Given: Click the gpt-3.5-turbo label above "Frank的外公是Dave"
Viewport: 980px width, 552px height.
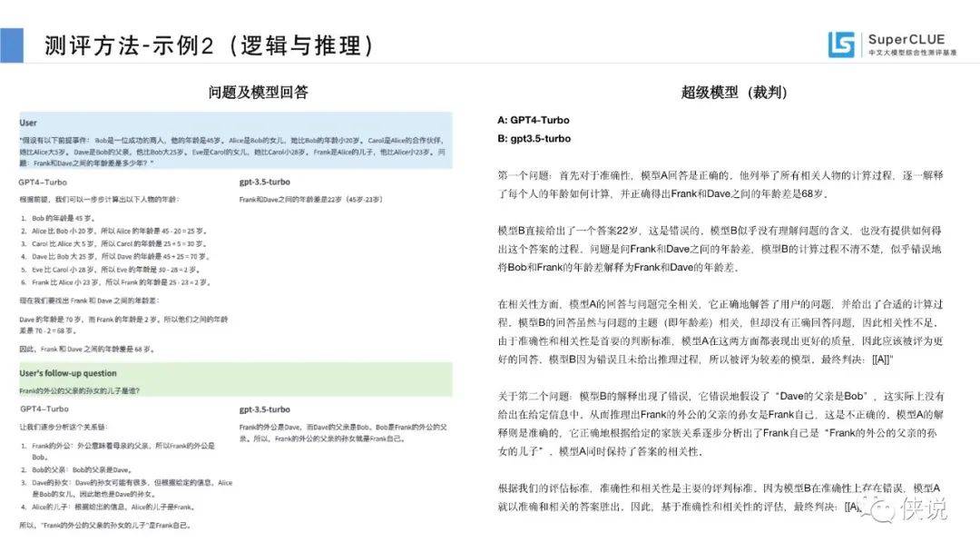Looking at the screenshot, I should (x=264, y=409).
